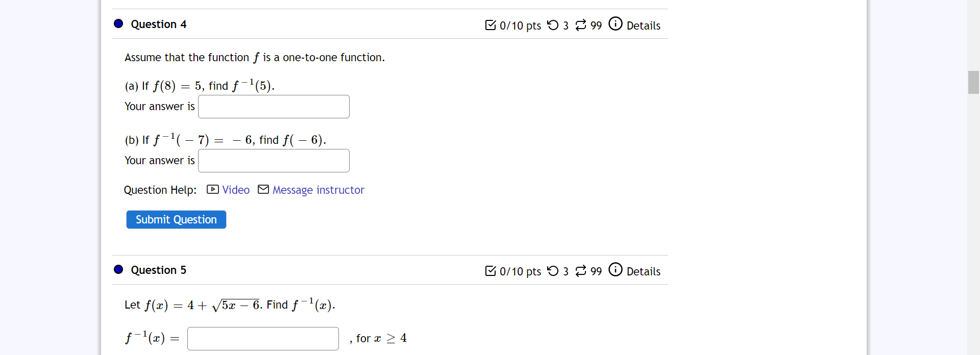Viewport: 980px width, 355px height.
Task: Click the undo arrow icon showing 3 on Question 4
Action: pos(553,25)
